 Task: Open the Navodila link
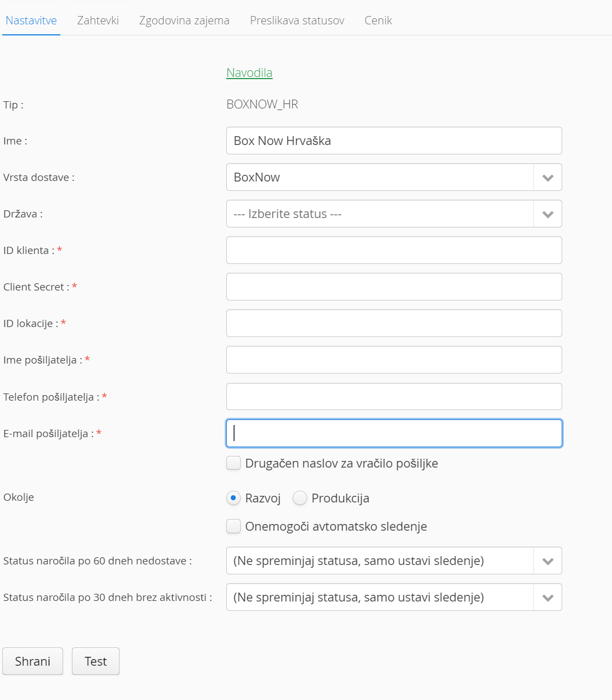coord(249,72)
